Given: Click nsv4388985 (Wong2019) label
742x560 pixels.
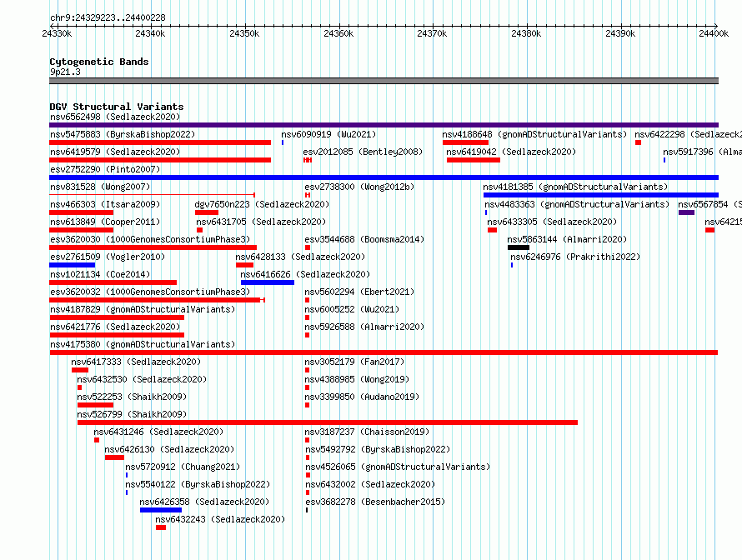Looking at the screenshot, I should click(x=357, y=379).
